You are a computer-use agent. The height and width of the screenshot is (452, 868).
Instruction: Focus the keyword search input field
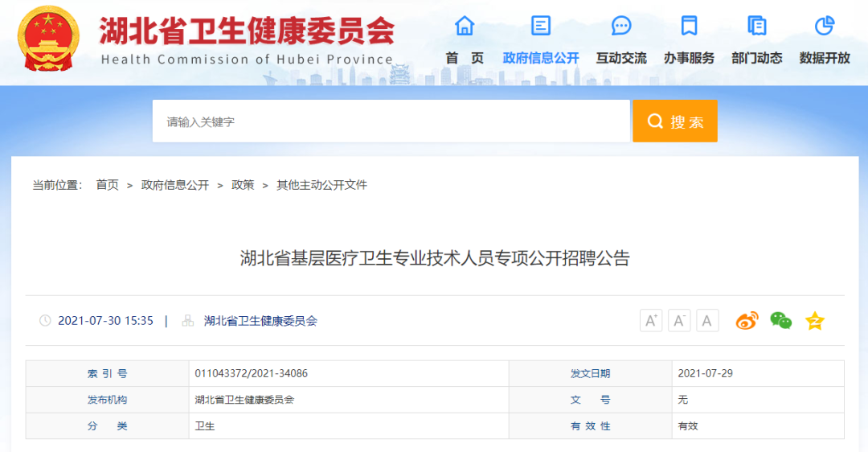click(391, 121)
